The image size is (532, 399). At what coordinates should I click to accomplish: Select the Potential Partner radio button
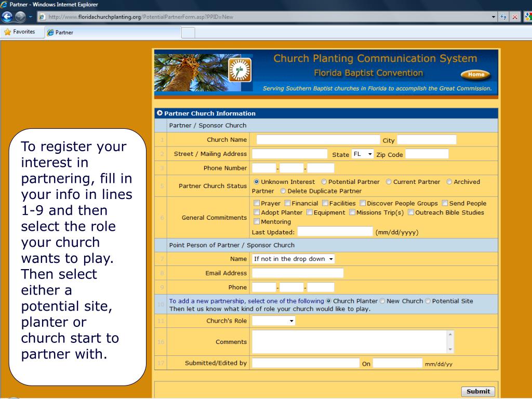[324, 182]
